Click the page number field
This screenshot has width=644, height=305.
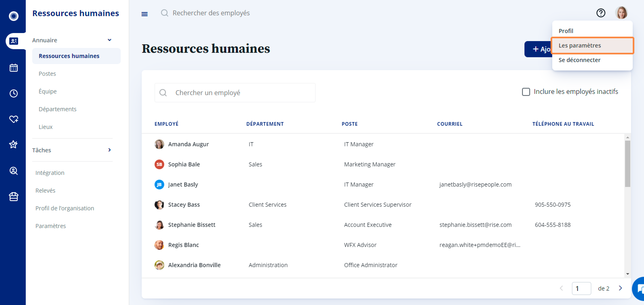(581, 288)
